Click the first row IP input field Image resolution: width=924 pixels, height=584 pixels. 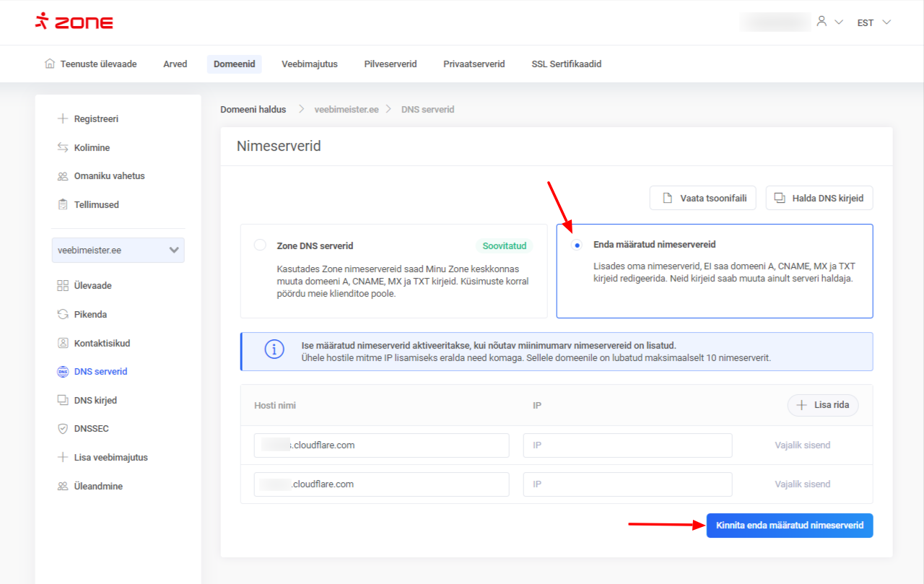627,445
